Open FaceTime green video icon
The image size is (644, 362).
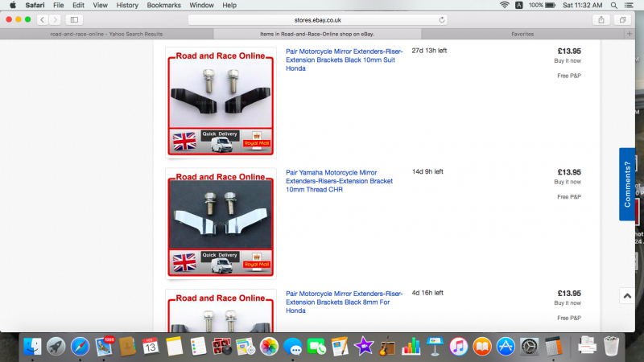[316, 347]
